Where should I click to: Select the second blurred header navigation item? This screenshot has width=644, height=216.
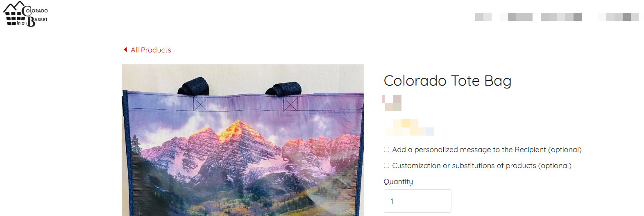click(x=516, y=17)
